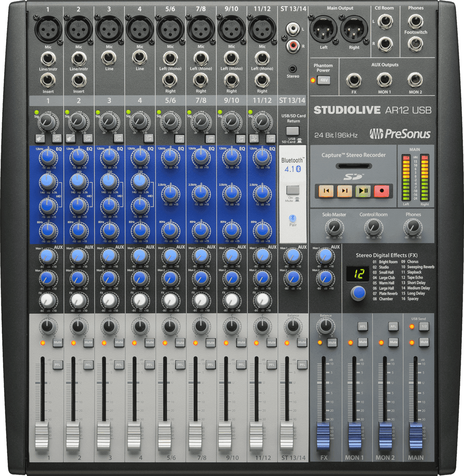Tap the play/pause button on SD recorder
The width and height of the screenshot is (464, 476).
(x=363, y=191)
